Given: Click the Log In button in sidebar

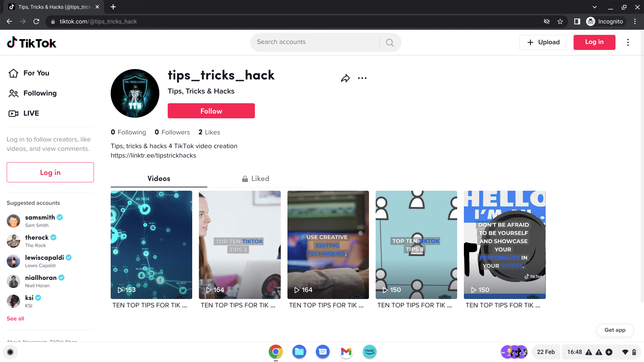Looking at the screenshot, I should (50, 172).
